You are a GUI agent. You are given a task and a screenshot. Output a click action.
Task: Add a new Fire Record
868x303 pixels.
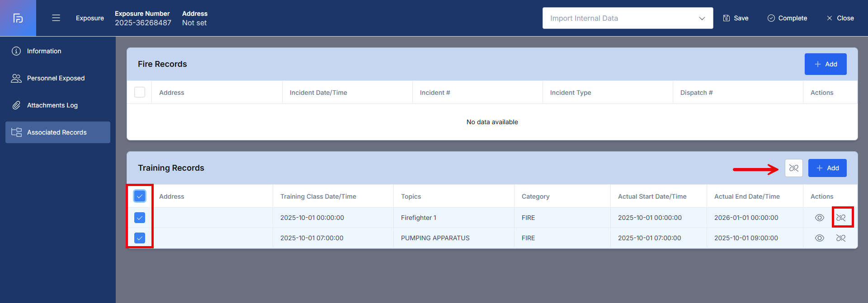point(825,64)
